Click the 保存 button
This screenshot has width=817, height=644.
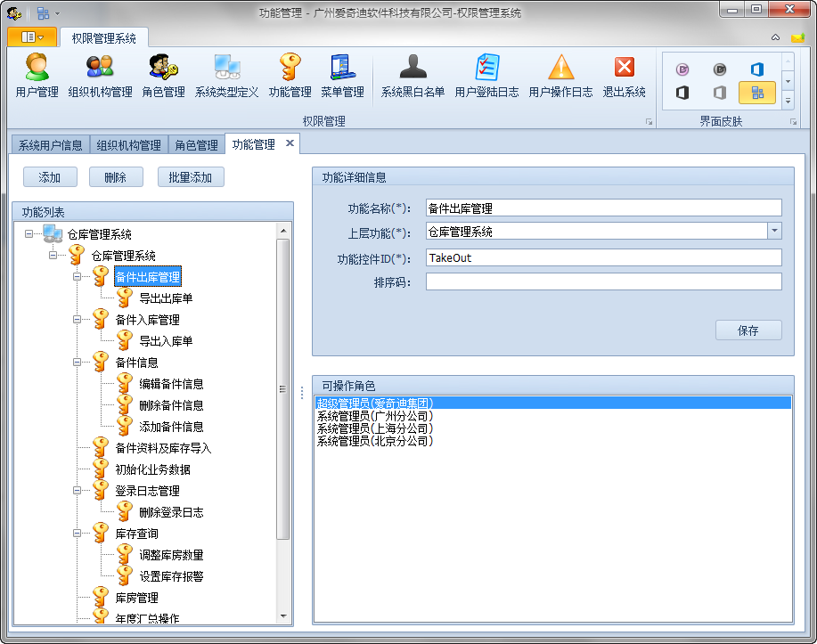click(748, 330)
